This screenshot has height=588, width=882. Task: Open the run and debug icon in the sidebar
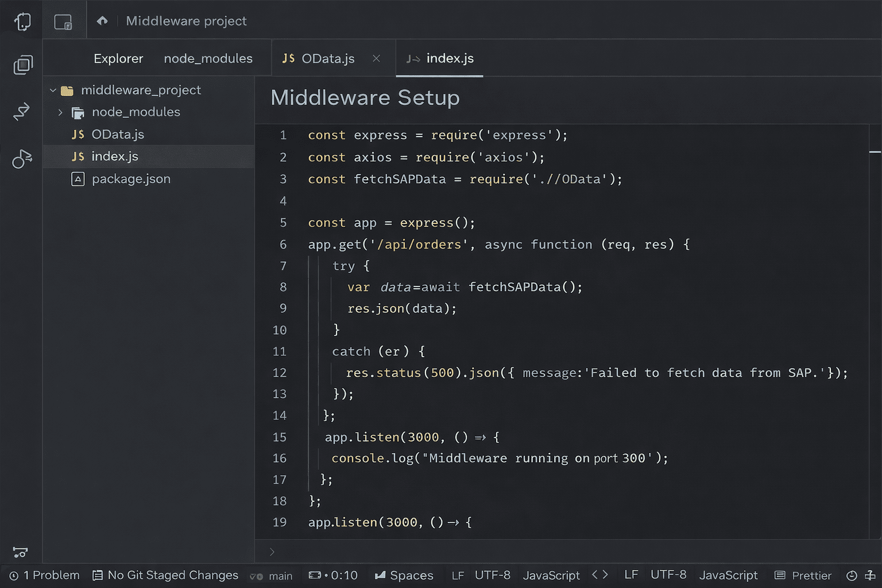tap(22, 158)
